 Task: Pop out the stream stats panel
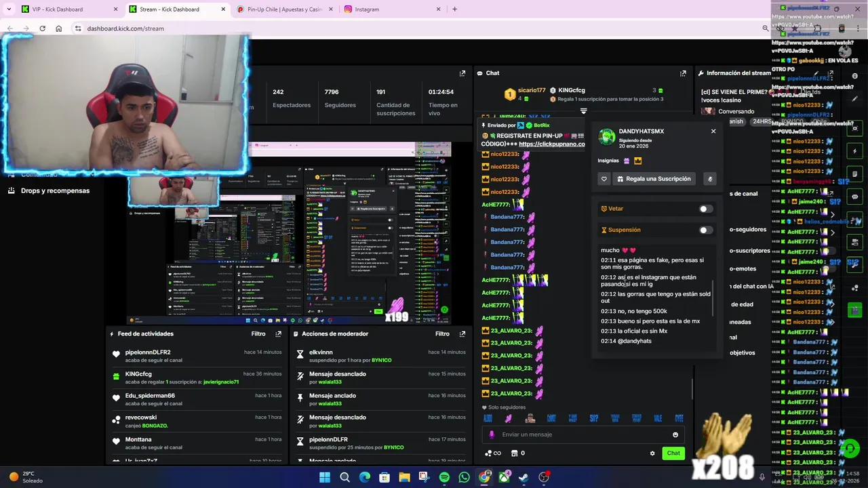click(462, 73)
